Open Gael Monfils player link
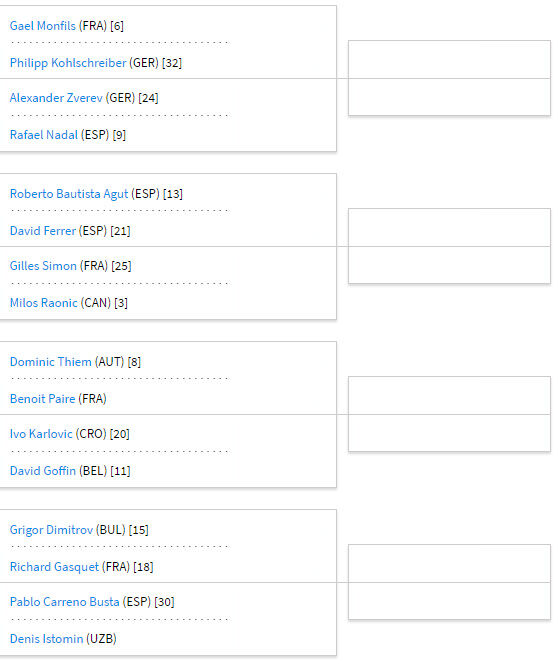Screen dimensions: 559x666 click(x=42, y=26)
